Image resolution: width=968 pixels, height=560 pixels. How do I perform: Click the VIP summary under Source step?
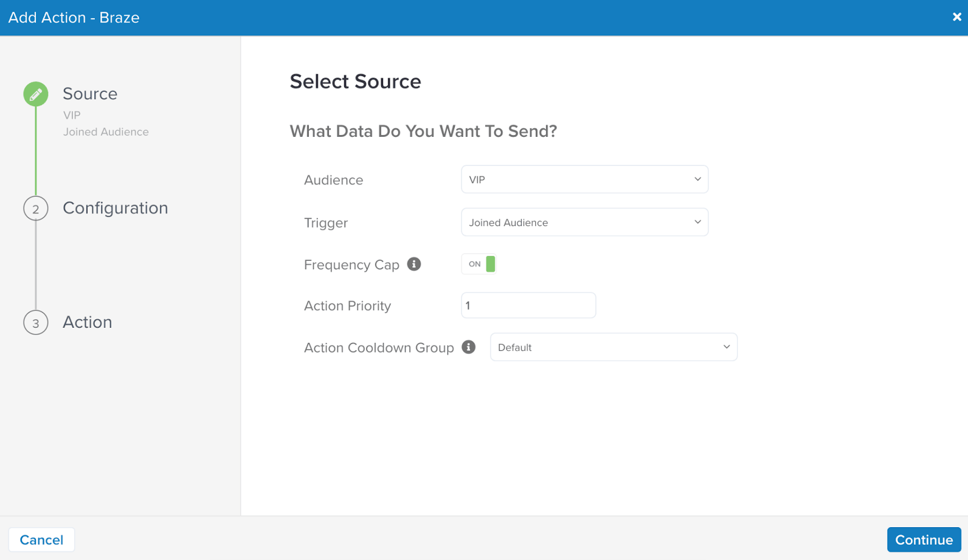pos(72,115)
